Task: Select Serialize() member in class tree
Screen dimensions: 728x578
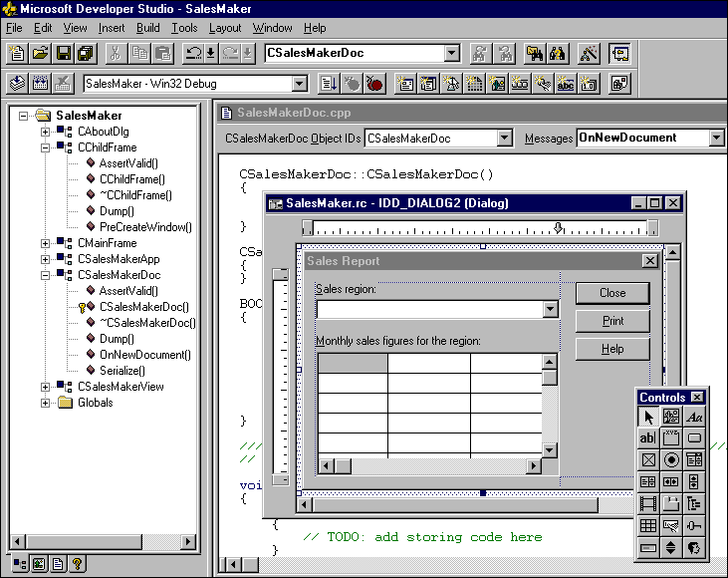Action: (x=122, y=371)
